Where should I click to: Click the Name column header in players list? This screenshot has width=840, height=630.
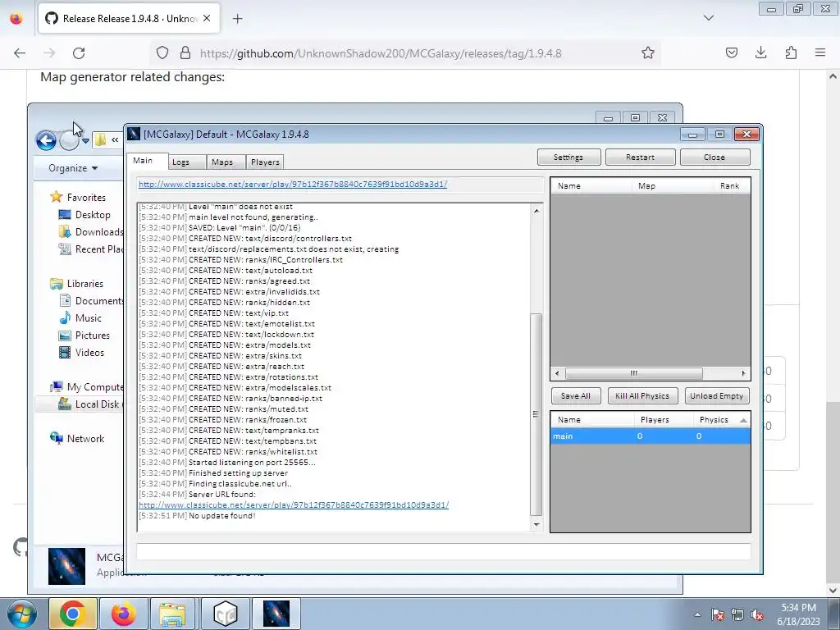point(591,186)
